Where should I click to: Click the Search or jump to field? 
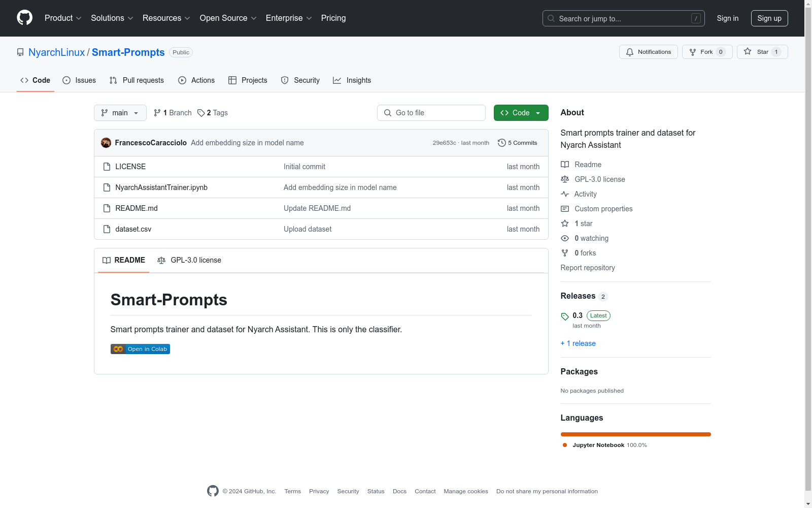tap(624, 18)
